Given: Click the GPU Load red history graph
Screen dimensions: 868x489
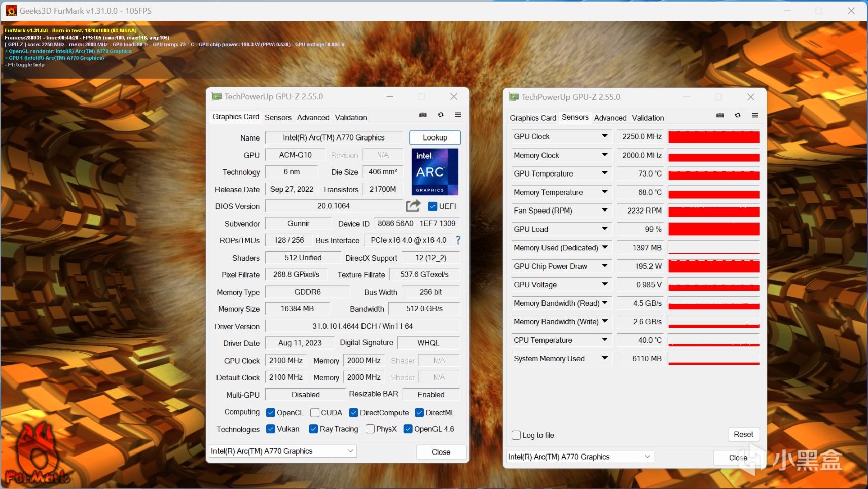Looking at the screenshot, I should coord(713,229).
